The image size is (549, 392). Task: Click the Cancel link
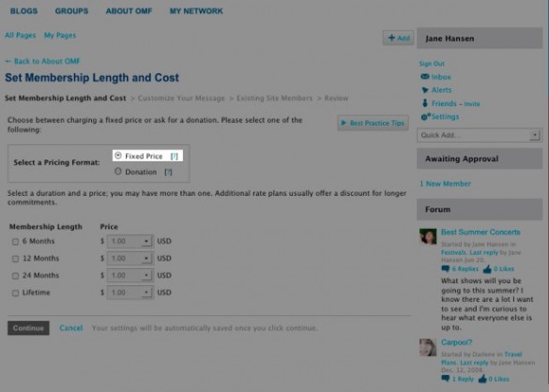click(71, 328)
